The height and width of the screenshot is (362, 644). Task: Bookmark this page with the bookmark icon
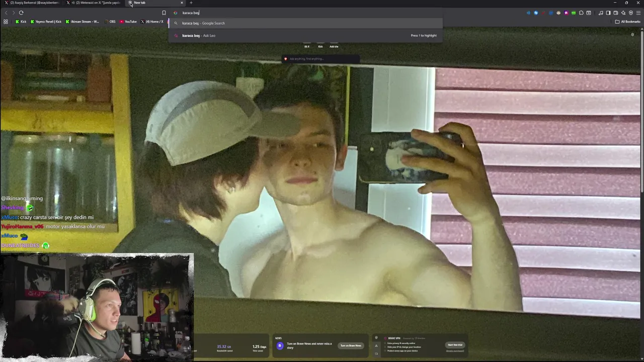pos(164,13)
